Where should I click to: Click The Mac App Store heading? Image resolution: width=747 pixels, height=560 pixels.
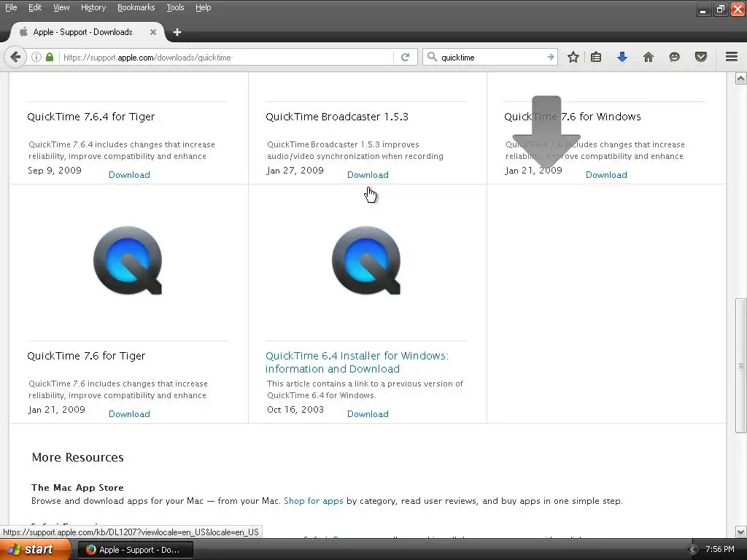tap(77, 488)
